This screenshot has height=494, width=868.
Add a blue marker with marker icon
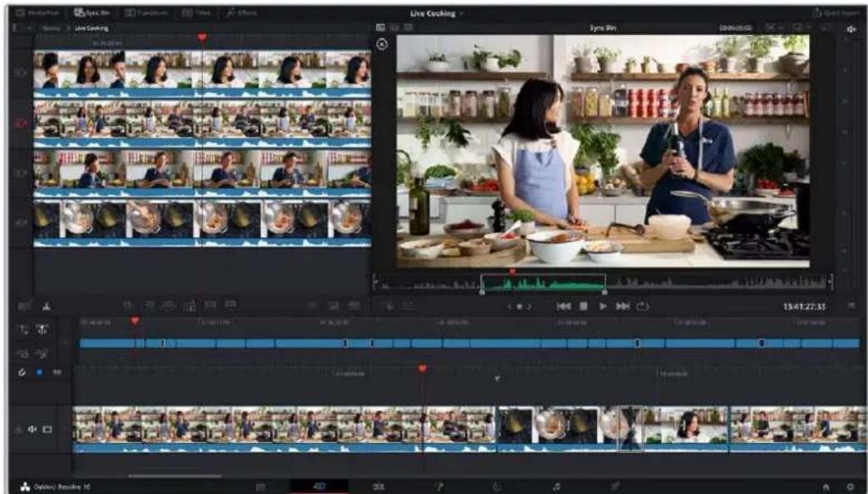[39, 372]
